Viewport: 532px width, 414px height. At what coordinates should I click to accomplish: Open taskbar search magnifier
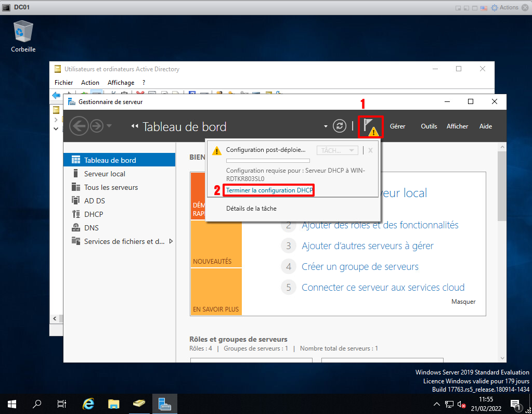coord(37,404)
